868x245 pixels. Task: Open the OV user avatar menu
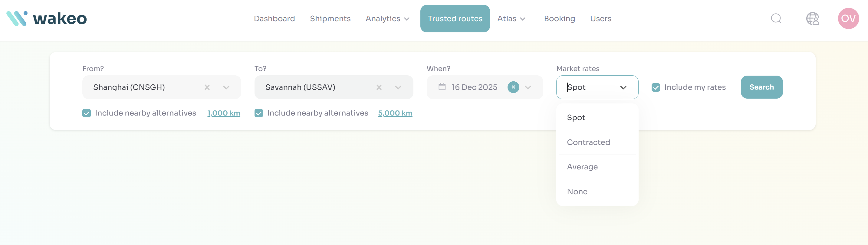coord(848,18)
